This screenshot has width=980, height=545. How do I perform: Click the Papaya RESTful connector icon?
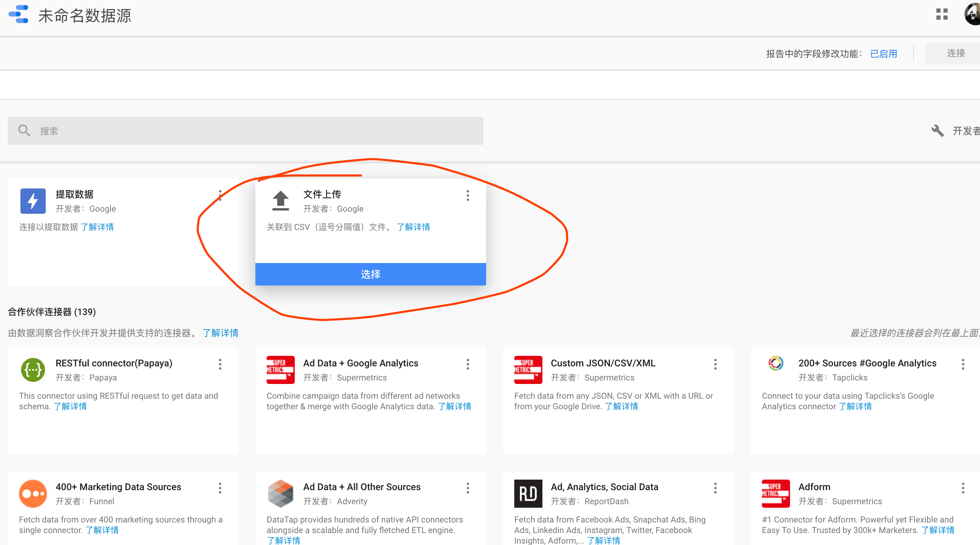[33, 369]
